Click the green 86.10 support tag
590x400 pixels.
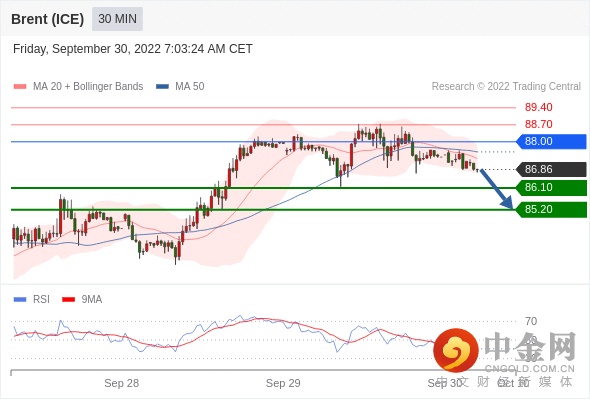coord(551,187)
